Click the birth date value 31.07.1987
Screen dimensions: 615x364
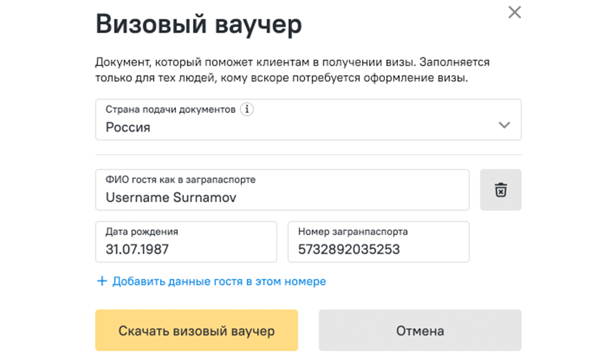coord(137,249)
